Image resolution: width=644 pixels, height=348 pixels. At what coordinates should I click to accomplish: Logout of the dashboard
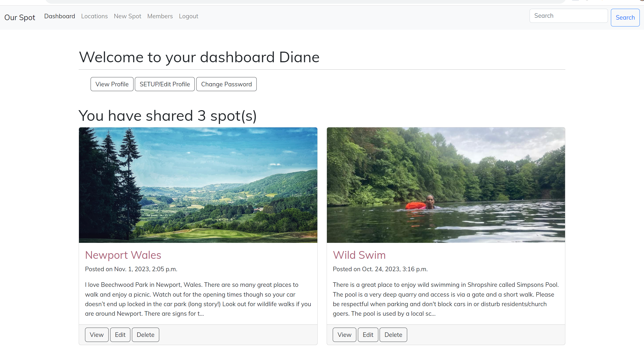[x=188, y=16]
